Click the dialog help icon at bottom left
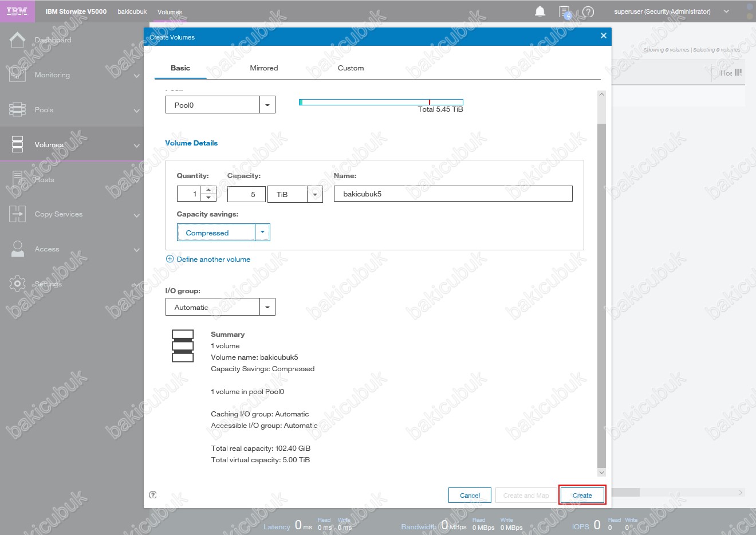Screen dimensions: 756x535 (153, 495)
